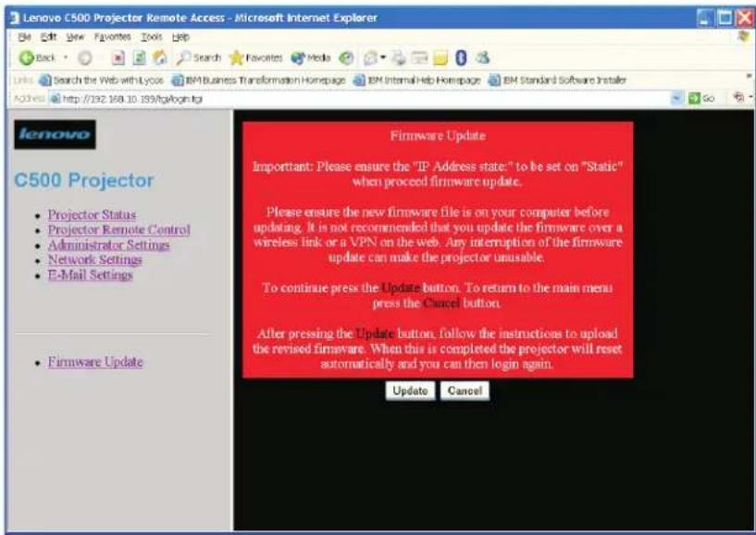The width and height of the screenshot is (756, 535).
Task: Click the Go button next to address bar
Action: (x=701, y=98)
